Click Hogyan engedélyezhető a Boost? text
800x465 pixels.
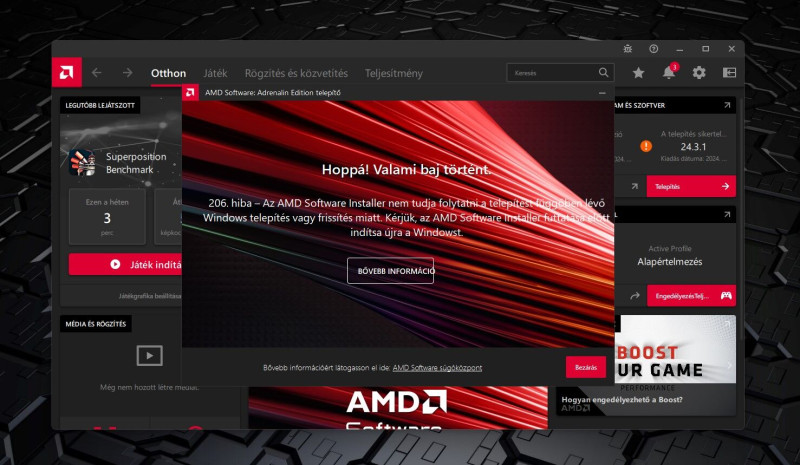click(622, 400)
